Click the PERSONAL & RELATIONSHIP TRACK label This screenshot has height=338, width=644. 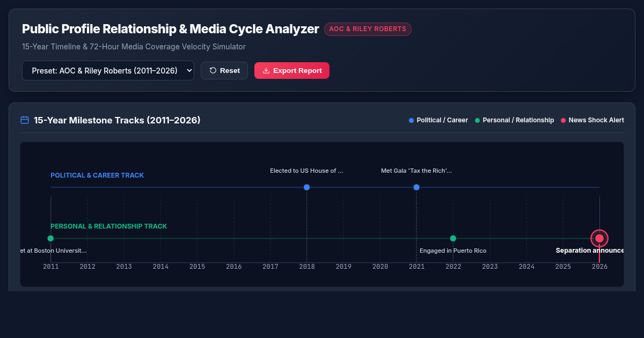[108, 226]
